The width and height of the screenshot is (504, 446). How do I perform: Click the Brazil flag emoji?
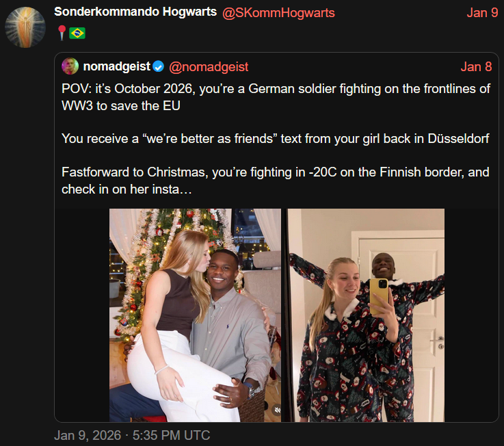tap(77, 33)
